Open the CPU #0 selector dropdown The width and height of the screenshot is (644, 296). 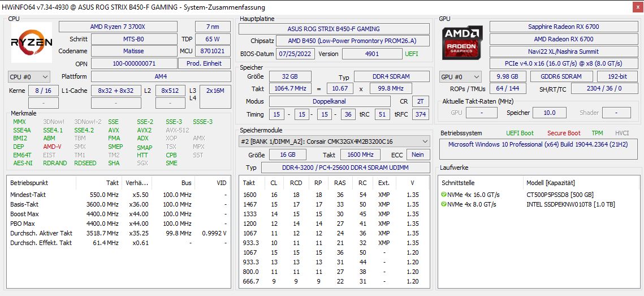pyautogui.click(x=29, y=76)
